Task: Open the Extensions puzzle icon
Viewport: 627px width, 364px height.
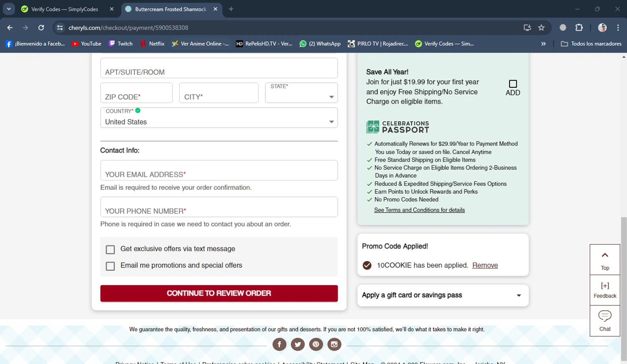Action: tap(579, 28)
